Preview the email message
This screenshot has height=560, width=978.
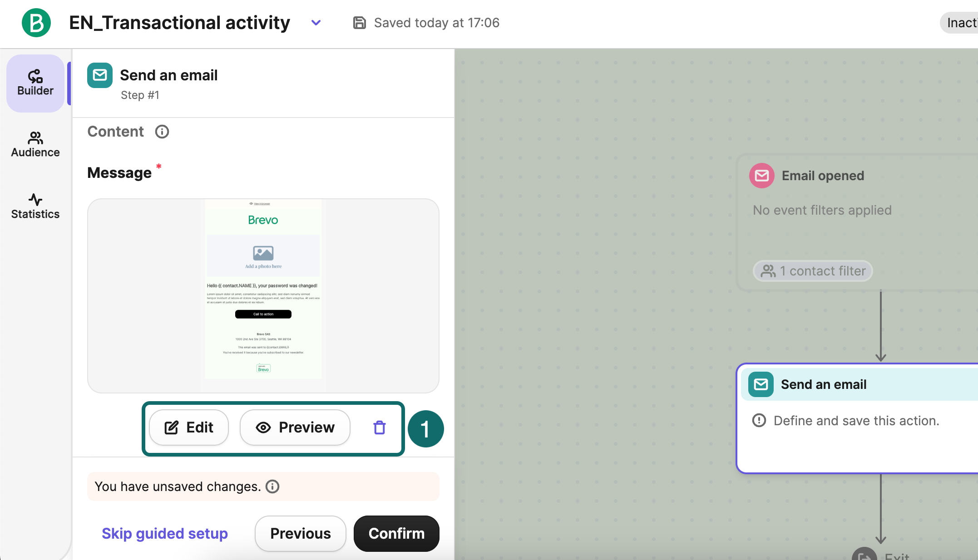click(295, 427)
